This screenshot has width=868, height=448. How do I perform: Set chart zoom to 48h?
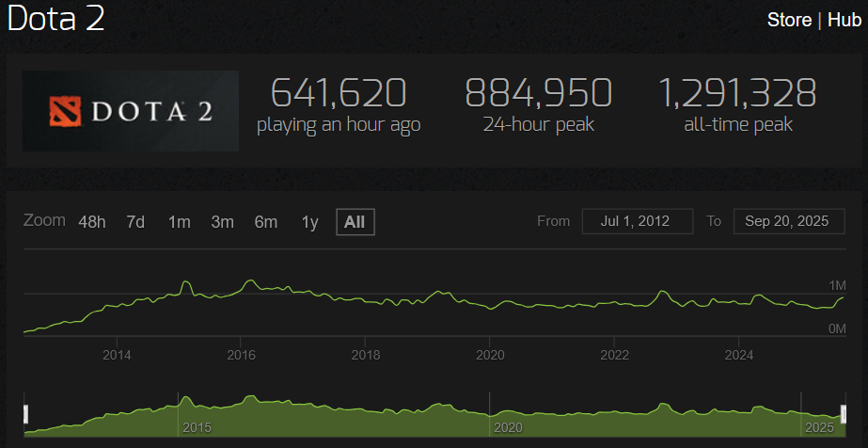pyautogui.click(x=92, y=222)
